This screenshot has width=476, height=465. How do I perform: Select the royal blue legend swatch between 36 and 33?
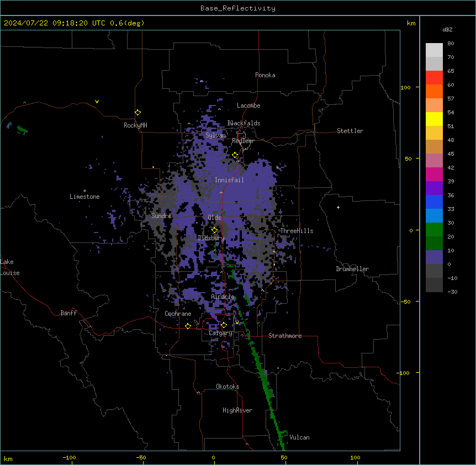click(434, 202)
